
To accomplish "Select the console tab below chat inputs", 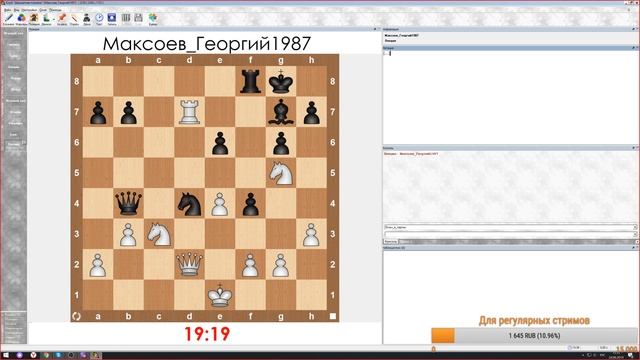I will pos(391,242).
